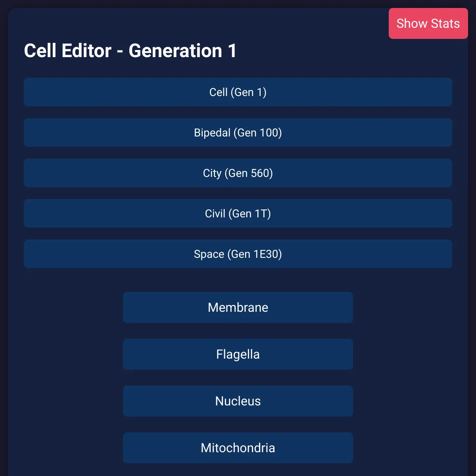The height and width of the screenshot is (476, 476).
Task: Add Flagella to the cell
Action: point(238,354)
